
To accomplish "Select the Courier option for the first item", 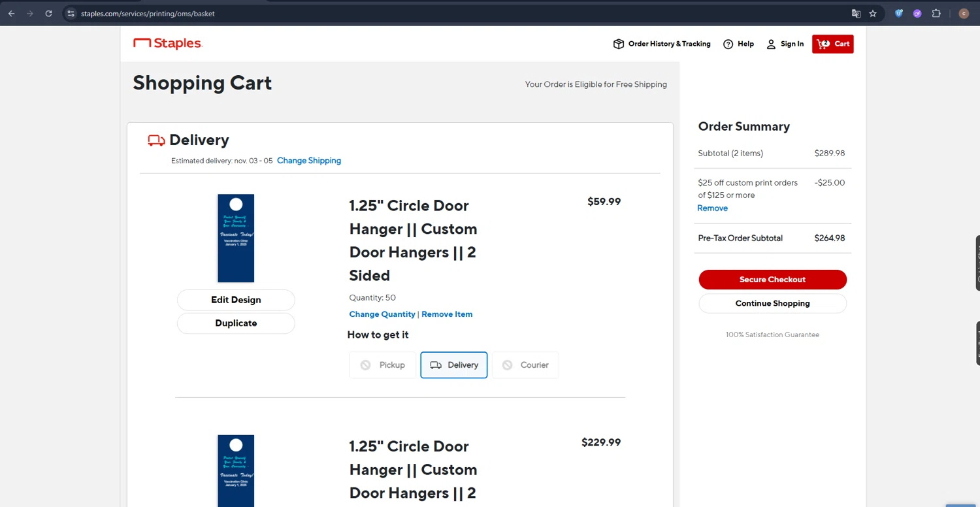I will [x=525, y=365].
